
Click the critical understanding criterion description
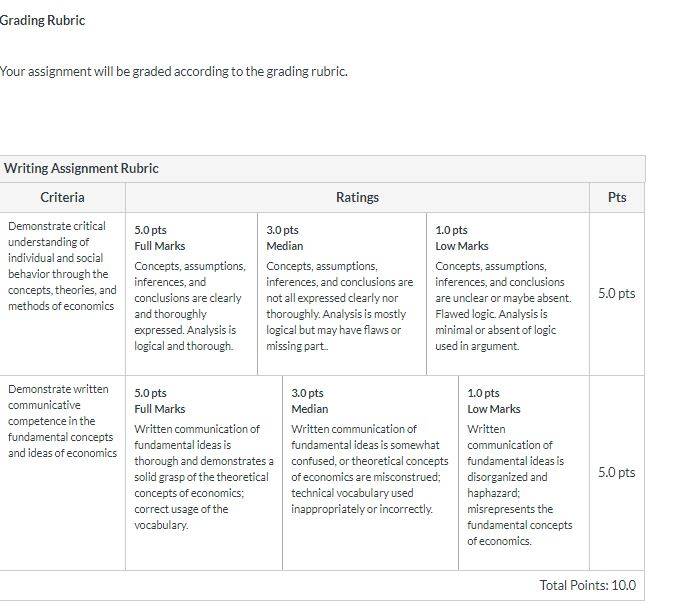click(x=62, y=266)
